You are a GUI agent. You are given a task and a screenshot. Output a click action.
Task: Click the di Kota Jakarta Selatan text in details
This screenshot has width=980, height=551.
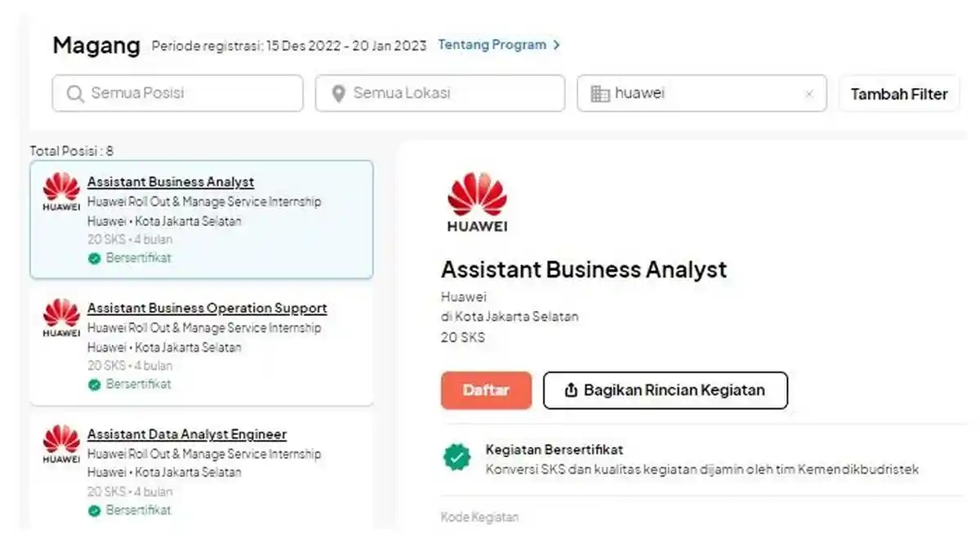coord(510,317)
